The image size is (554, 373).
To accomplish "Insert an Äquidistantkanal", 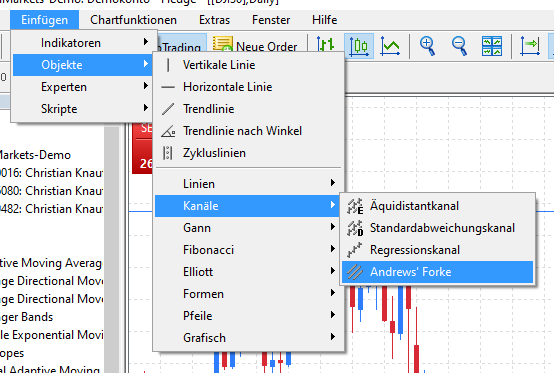I will pyautogui.click(x=437, y=206).
